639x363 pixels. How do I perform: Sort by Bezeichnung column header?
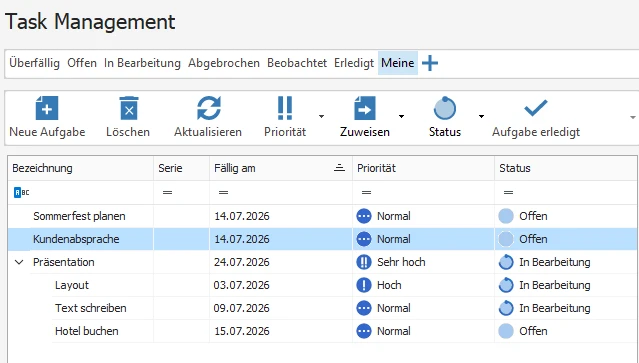pos(81,168)
